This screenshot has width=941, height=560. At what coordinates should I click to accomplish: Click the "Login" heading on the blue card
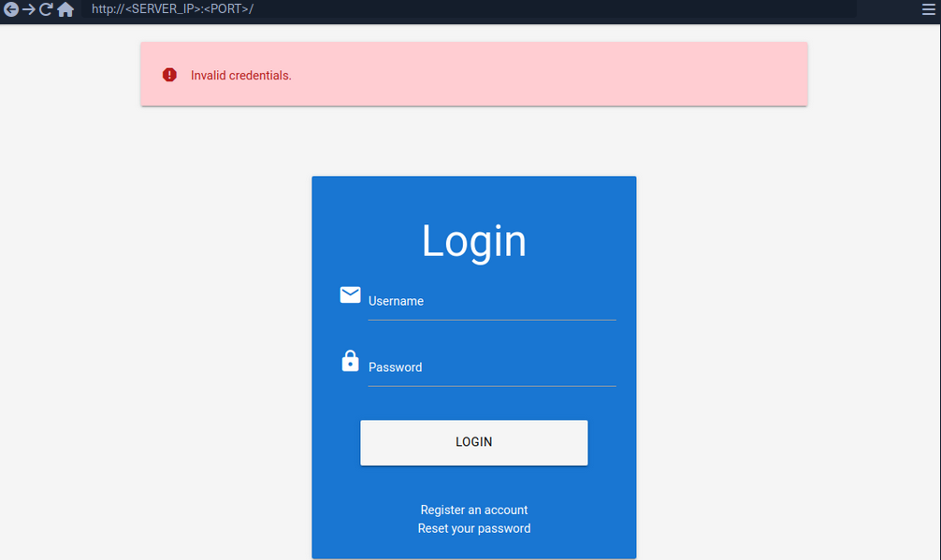[x=473, y=240]
